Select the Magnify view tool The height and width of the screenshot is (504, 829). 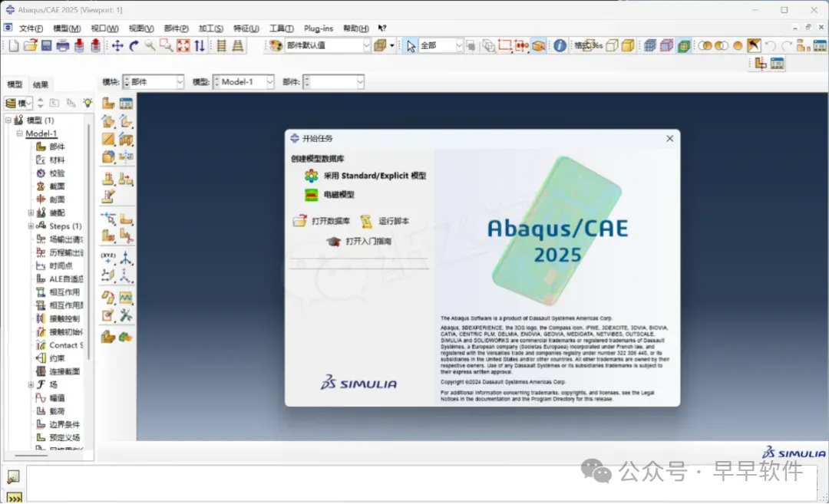pyautogui.click(x=150, y=46)
